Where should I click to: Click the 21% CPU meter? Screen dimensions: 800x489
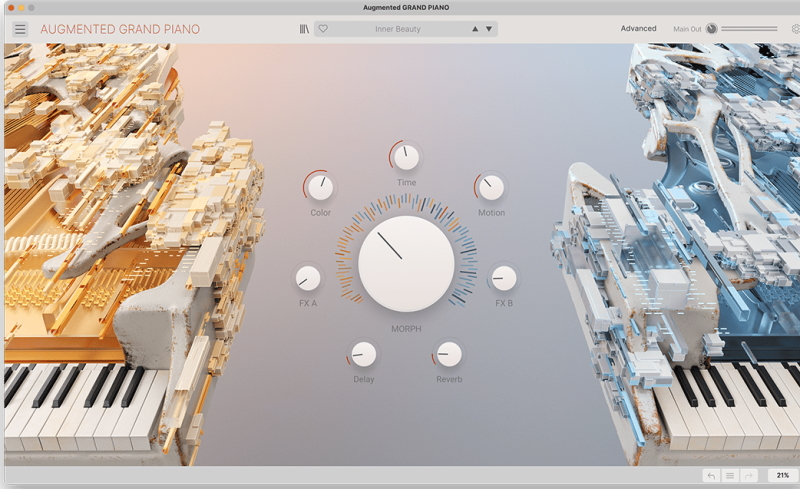pyautogui.click(x=781, y=476)
